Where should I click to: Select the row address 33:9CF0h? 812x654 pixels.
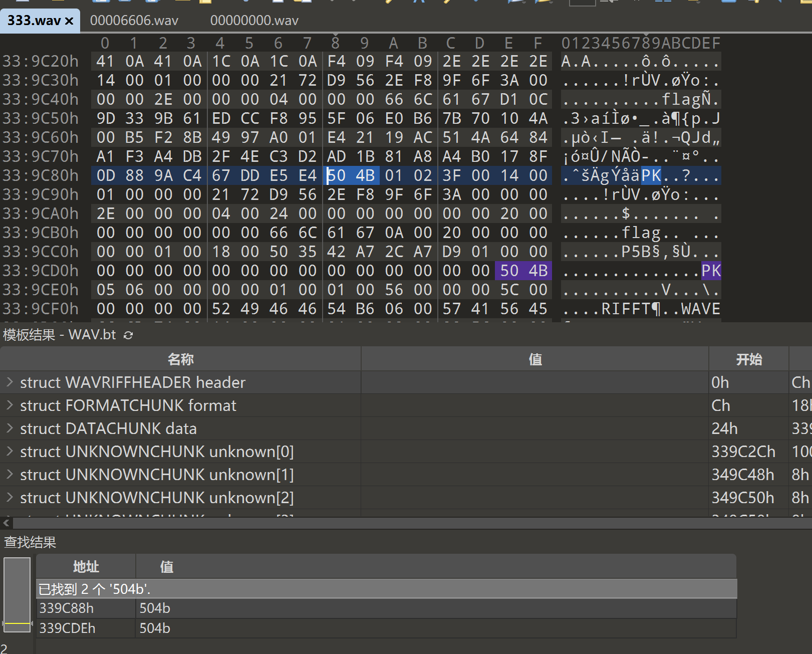click(x=41, y=309)
